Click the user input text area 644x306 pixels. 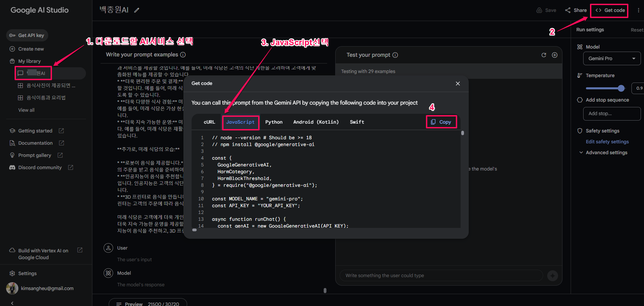(x=135, y=259)
